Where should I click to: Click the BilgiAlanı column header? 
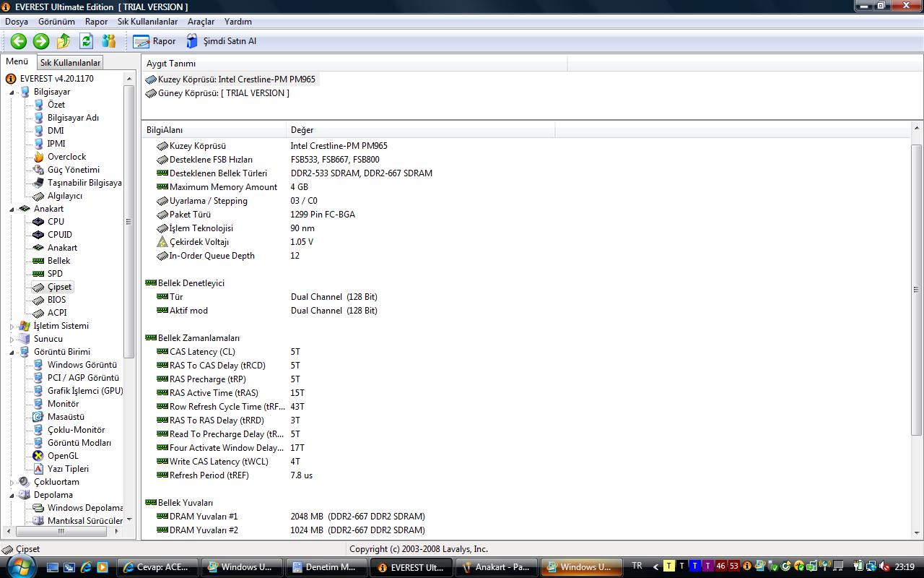point(214,130)
